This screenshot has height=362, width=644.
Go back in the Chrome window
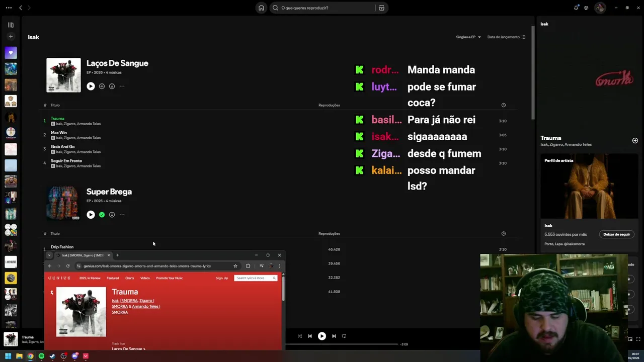click(x=50, y=266)
